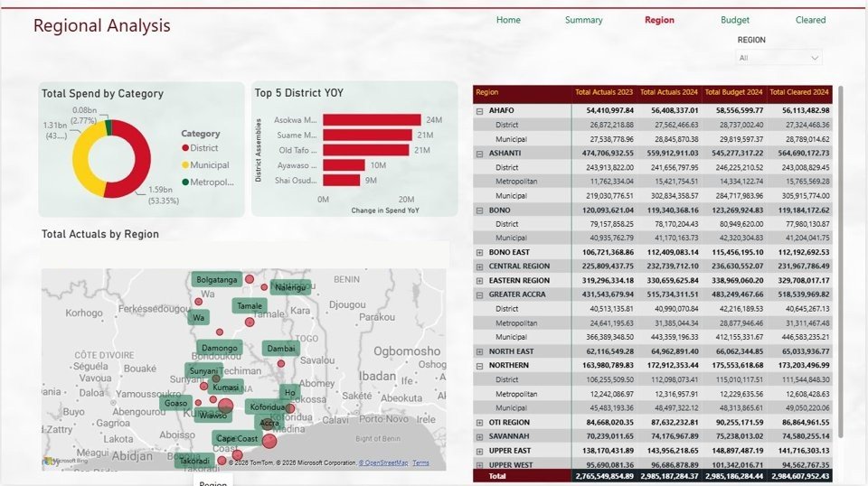Image resolution: width=868 pixels, height=486 pixels.
Task: Collapse the ASHANTI region row
Action: (x=479, y=154)
